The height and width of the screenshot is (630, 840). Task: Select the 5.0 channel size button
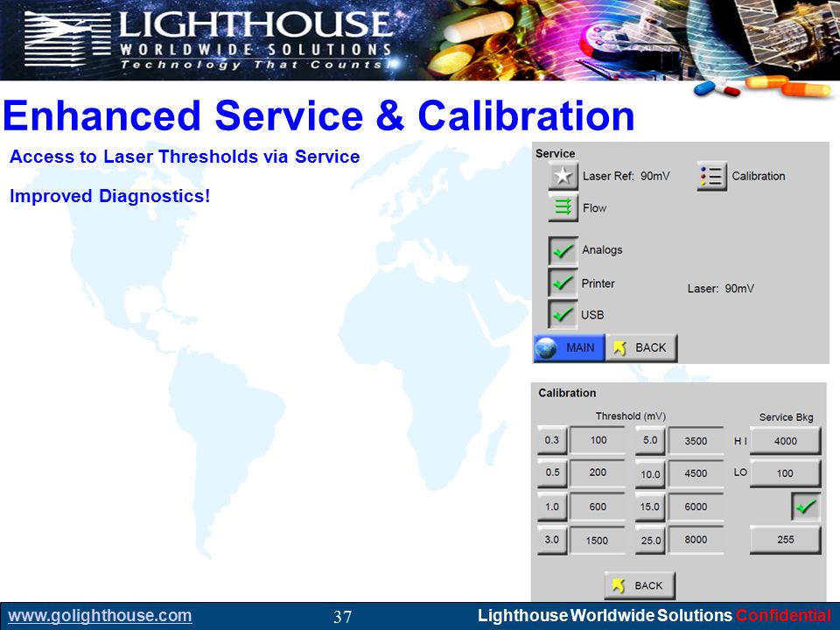[x=650, y=440]
